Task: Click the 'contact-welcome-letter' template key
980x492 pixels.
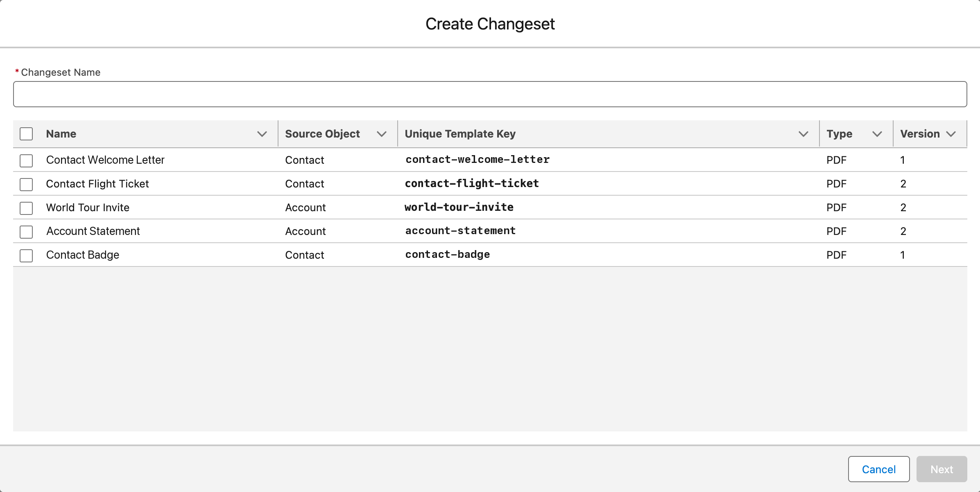Action: tap(477, 160)
